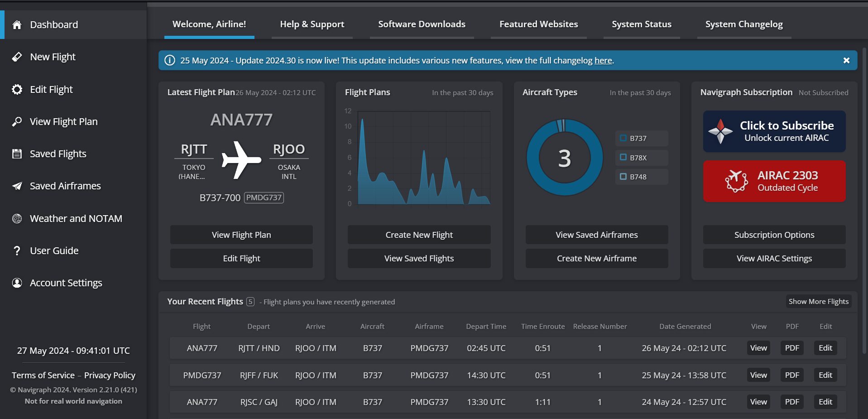The height and width of the screenshot is (419, 868).
Task: Click the Weather and NOTAM globe icon
Action: 17,219
